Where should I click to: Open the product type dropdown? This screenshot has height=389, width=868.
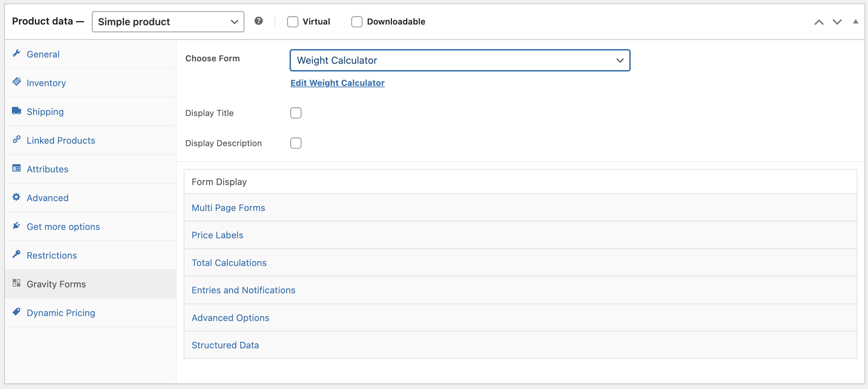(168, 21)
